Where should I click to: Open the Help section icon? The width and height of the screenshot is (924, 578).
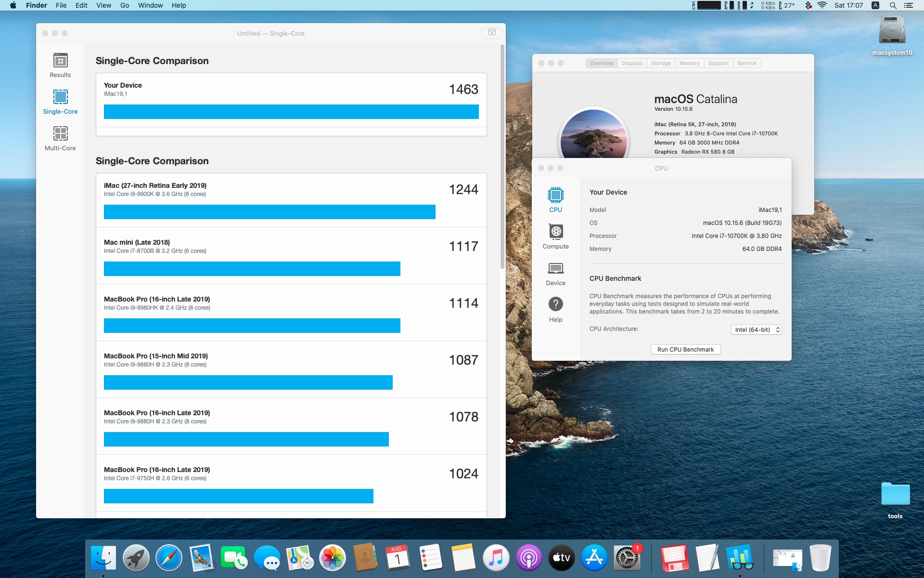[555, 304]
